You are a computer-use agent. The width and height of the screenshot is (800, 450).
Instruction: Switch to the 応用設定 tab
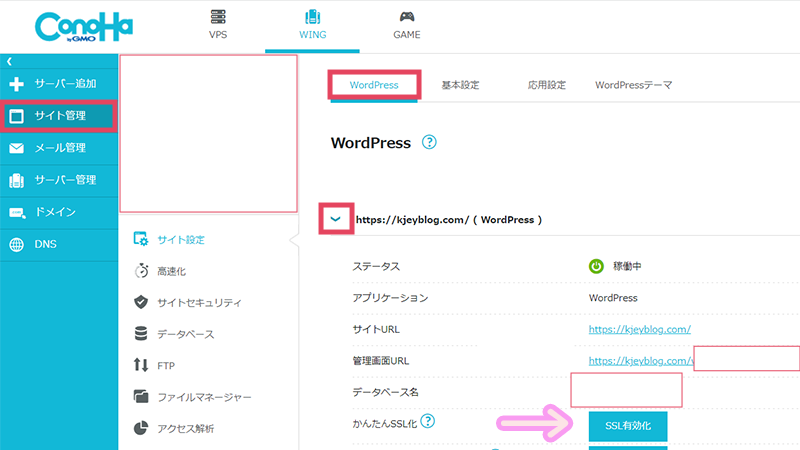[x=547, y=85]
